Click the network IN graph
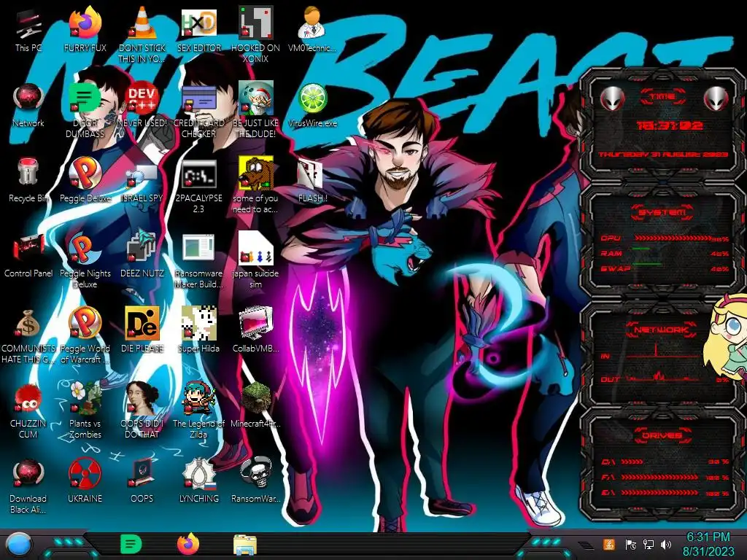Screen dimensions: 747x560 664,351
